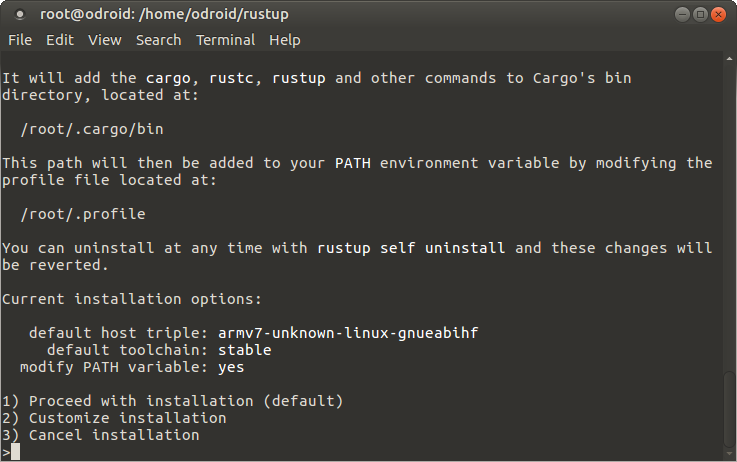Open the Help menu
Screen dimensions: 737x462
284,40
